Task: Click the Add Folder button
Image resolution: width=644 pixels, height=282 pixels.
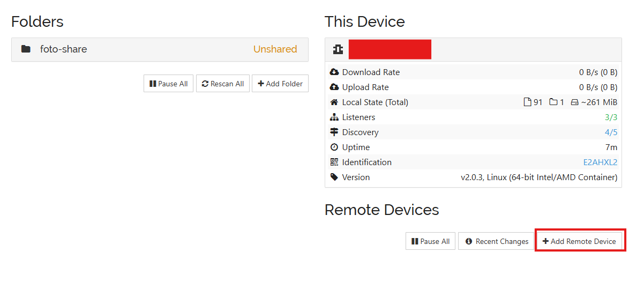Action: point(280,84)
